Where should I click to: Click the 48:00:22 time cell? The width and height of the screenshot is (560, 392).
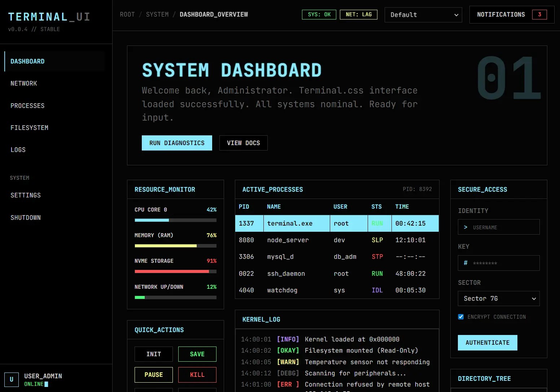(x=411, y=274)
